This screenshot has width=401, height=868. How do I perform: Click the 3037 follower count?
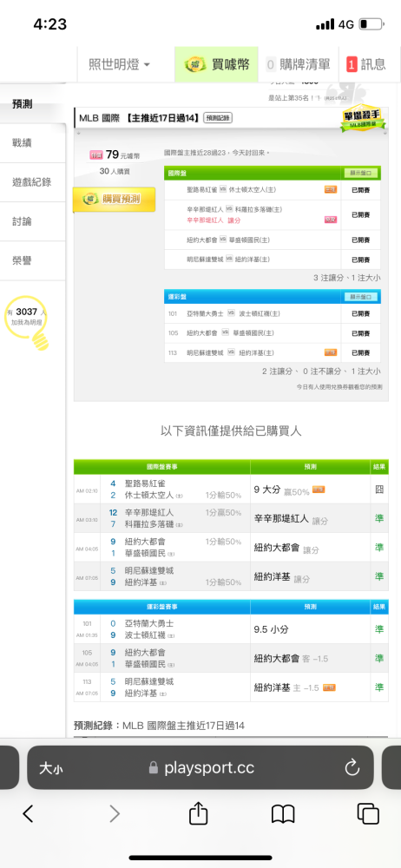pos(26,312)
